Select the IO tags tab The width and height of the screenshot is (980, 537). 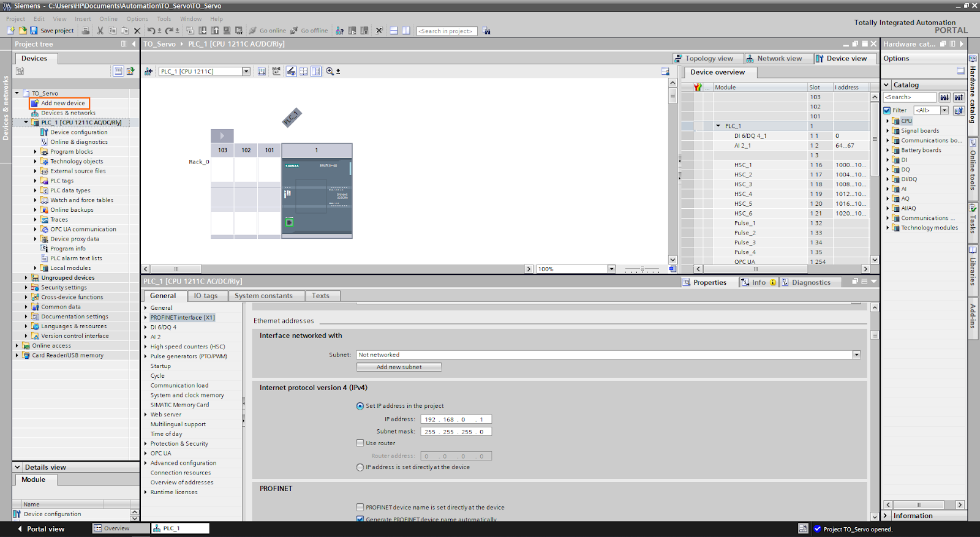click(206, 296)
